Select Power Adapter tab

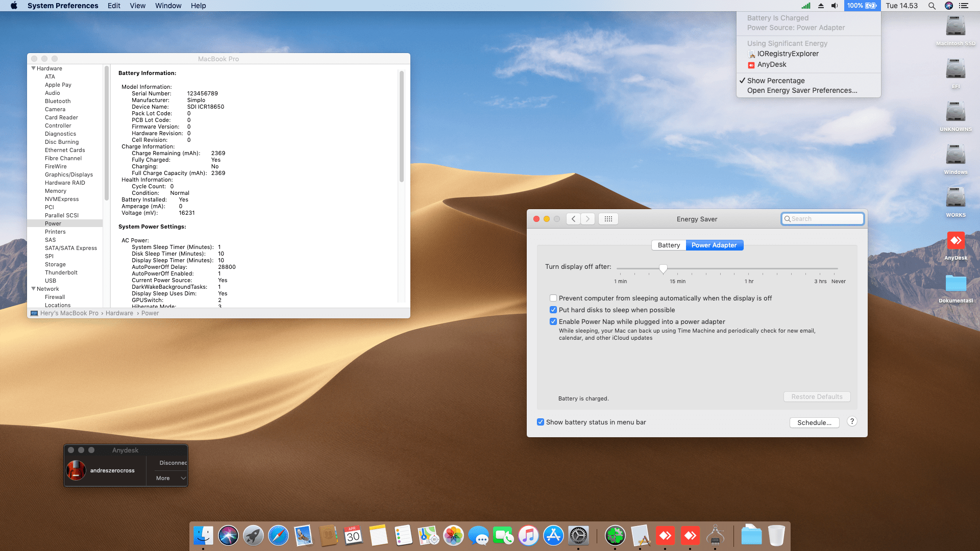[714, 245]
